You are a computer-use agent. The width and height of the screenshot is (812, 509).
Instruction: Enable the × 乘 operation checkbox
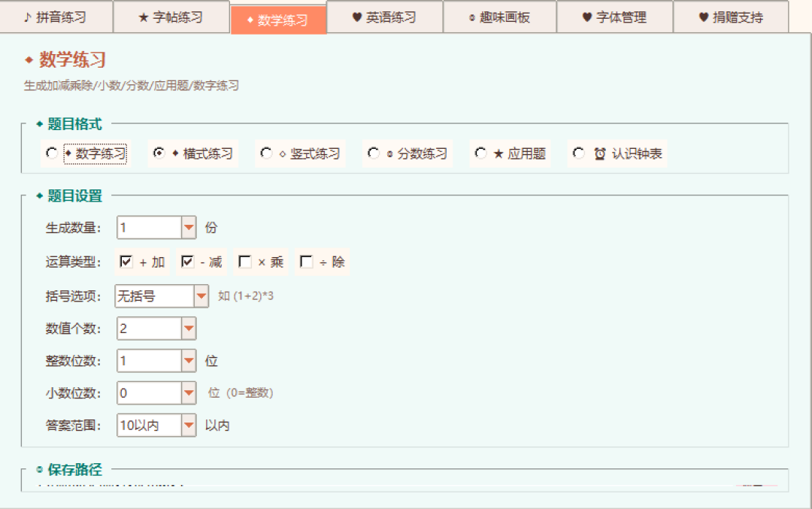(x=245, y=262)
